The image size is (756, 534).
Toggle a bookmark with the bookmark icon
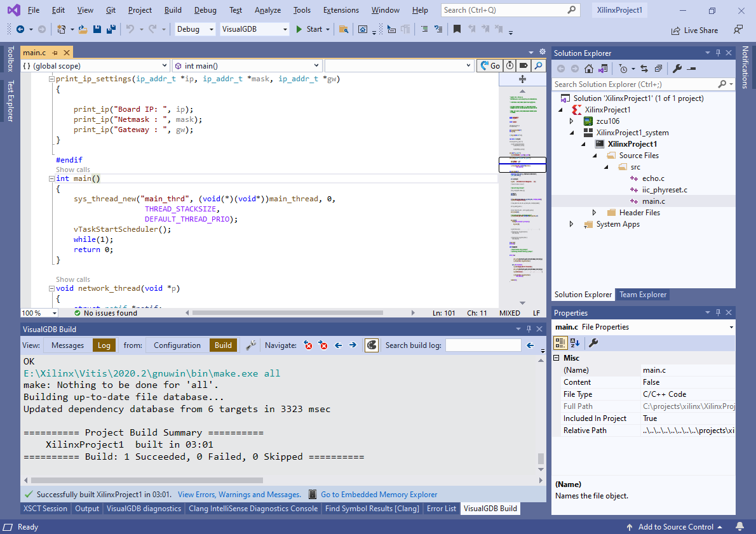[457, 29]
